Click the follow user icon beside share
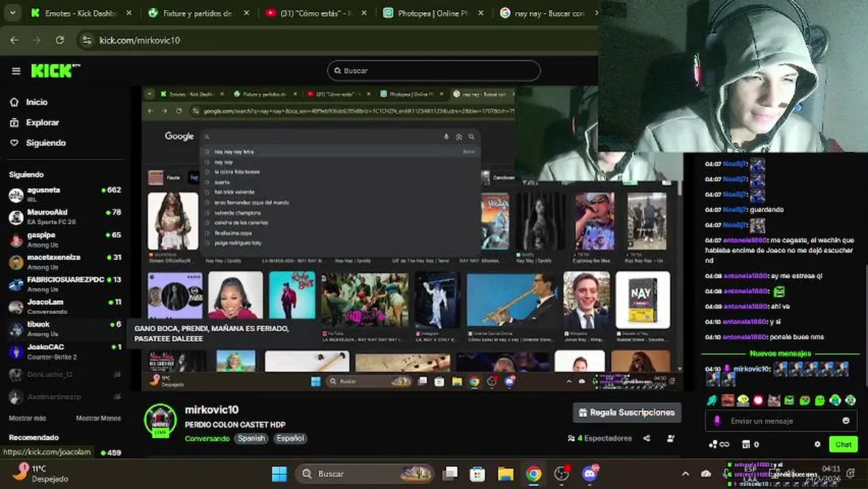 coord(671,439)
